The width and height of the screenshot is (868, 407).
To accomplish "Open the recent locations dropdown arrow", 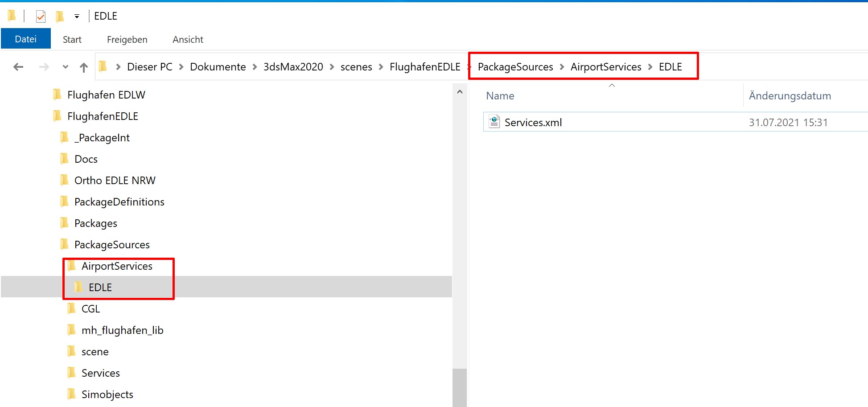I will [66, 67].
